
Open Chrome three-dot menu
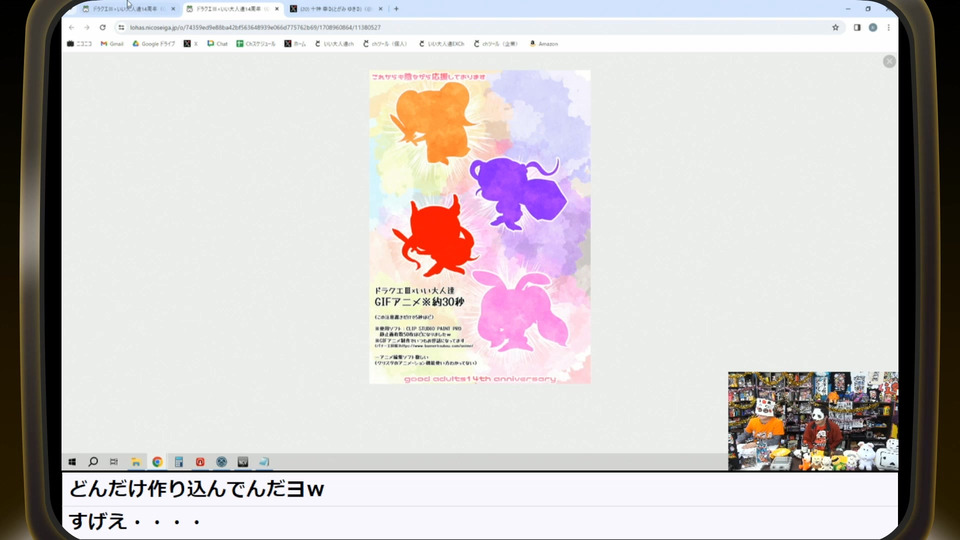(x=888, y=28)
